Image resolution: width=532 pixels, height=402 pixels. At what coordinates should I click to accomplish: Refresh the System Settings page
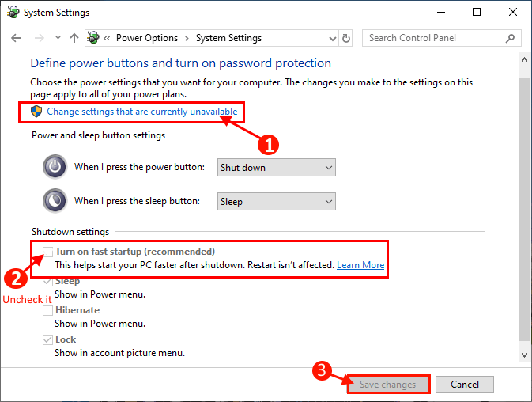coord(345,38)
